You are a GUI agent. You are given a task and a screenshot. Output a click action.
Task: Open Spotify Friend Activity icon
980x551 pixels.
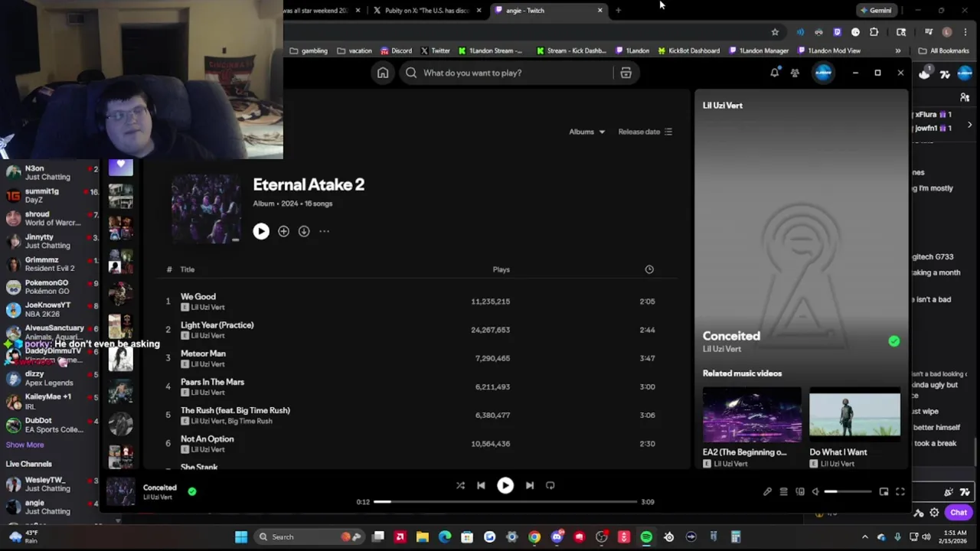click(795, 73)
